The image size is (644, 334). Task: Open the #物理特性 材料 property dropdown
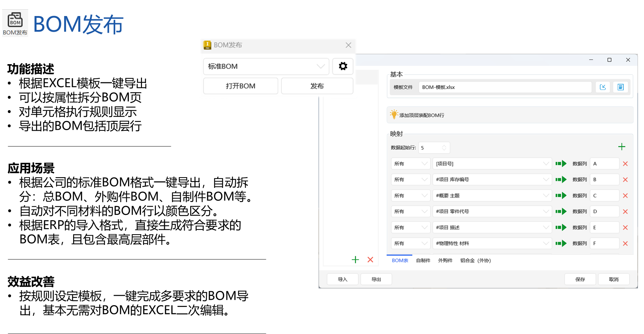click(546, 243)
